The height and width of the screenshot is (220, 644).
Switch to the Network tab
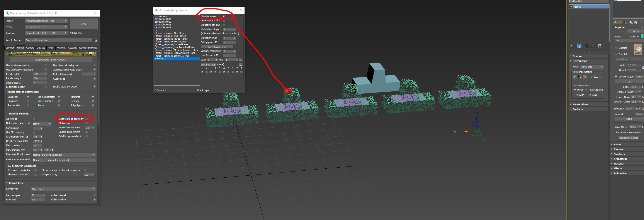(x=61, y=48)
